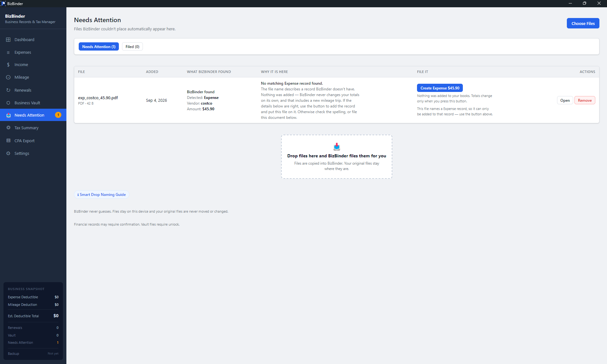
Task: Click the BizBinder sidebar title
Action: [15, 16]
